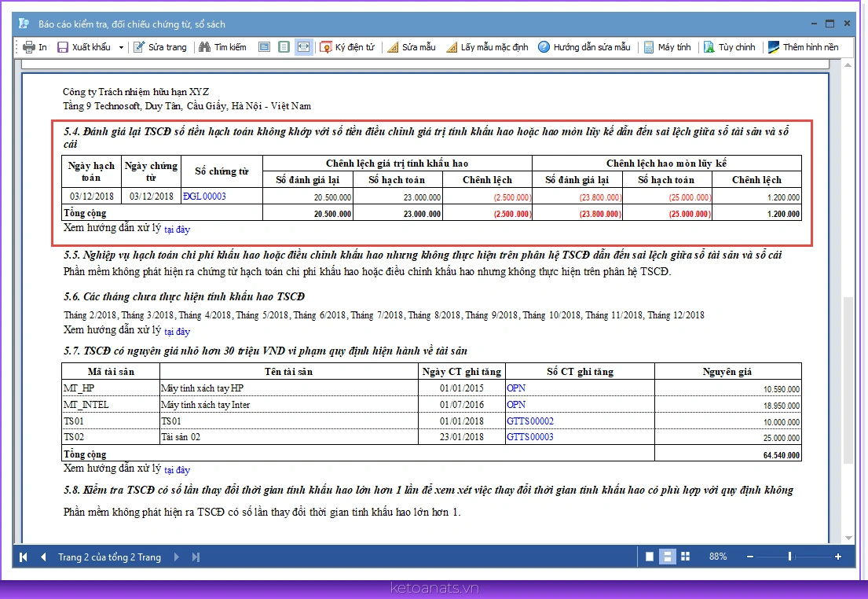Switch to the first page-layout view icon

pos(265,47)
